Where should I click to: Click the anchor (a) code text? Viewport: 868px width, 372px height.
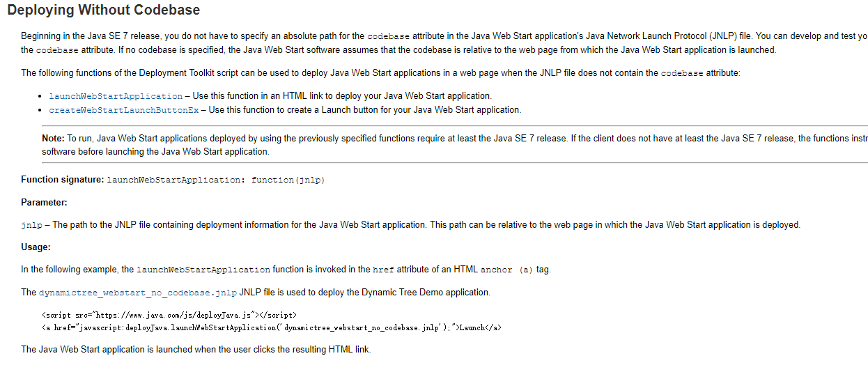point(506,270)
